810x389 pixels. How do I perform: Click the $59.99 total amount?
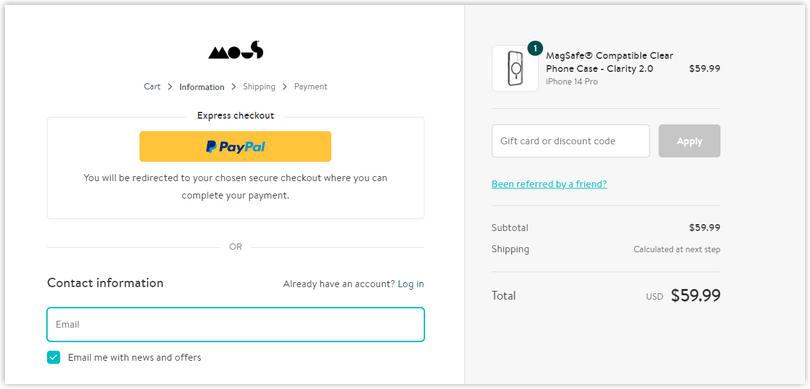pos(695,295)
